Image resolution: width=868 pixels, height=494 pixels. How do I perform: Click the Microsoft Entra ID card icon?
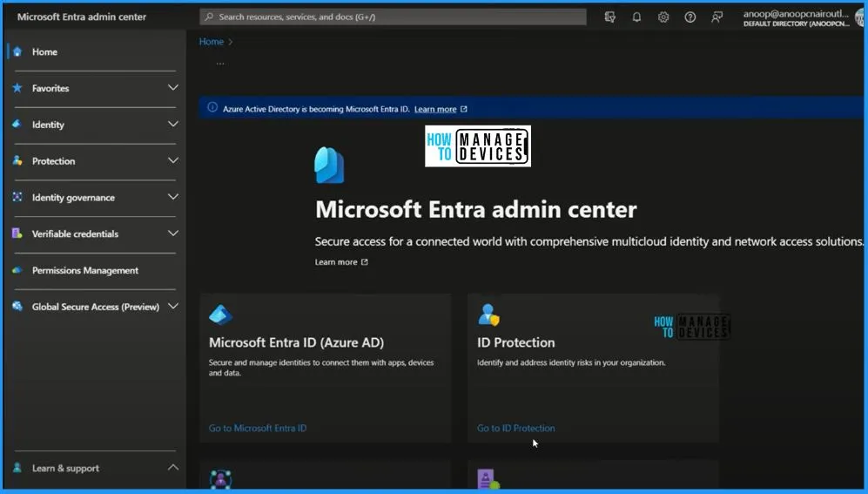pos(221,315)
